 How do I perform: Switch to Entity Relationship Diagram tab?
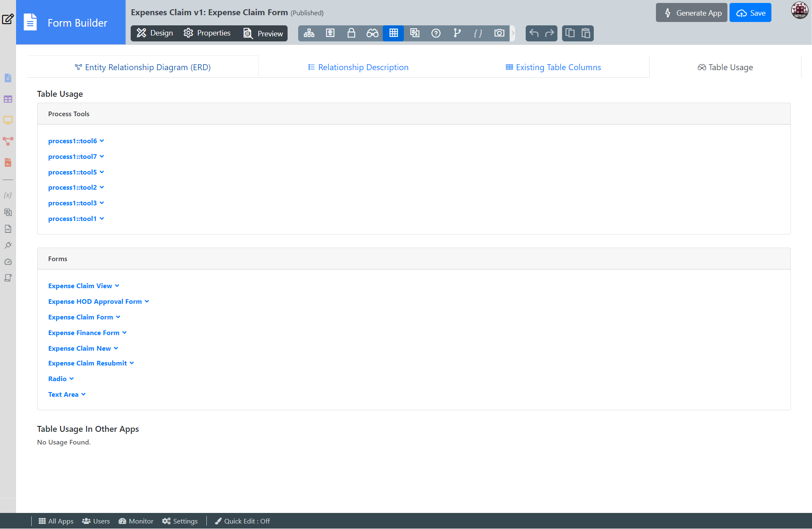[x=143, y=67]
